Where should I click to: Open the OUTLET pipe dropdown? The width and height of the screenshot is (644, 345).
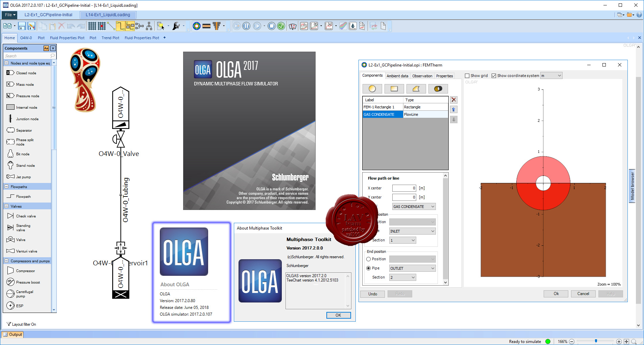point(412,268)
